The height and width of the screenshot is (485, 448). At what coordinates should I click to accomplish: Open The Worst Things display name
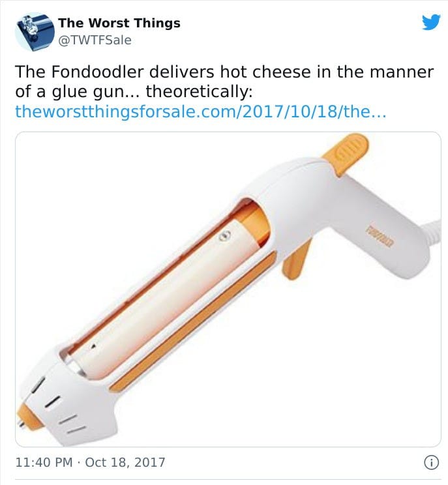(119, 23)
